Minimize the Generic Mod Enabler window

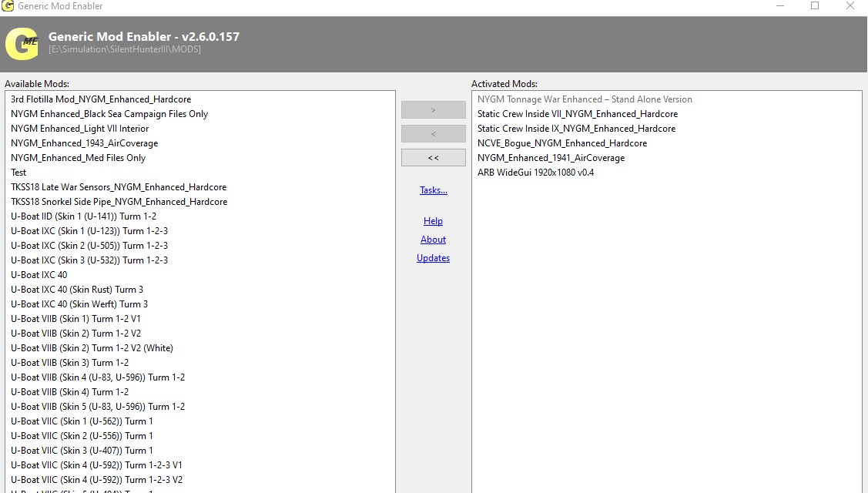pyautogui.click(x=780, y=6)
